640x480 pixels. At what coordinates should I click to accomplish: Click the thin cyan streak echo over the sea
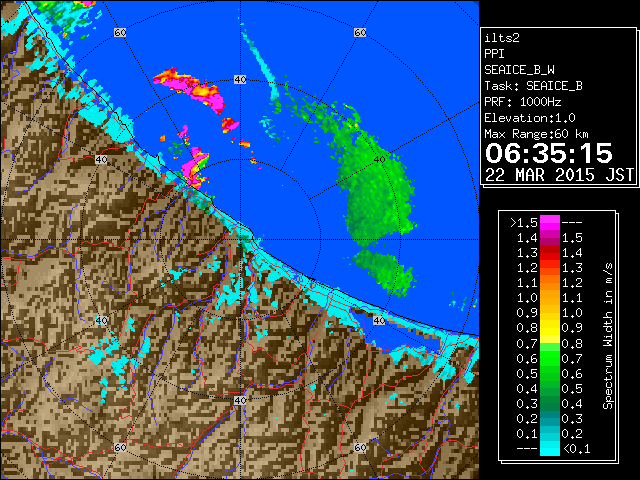(x=260, y=63)
